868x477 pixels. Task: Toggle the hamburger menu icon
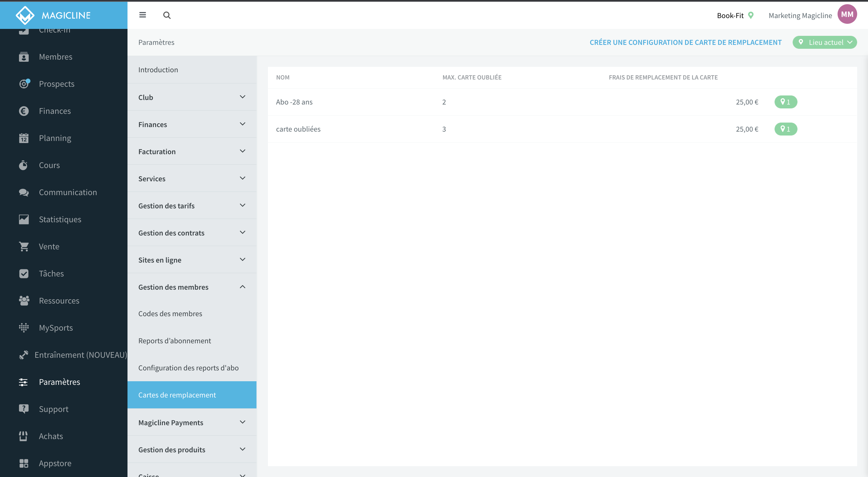tap(143, 15)
